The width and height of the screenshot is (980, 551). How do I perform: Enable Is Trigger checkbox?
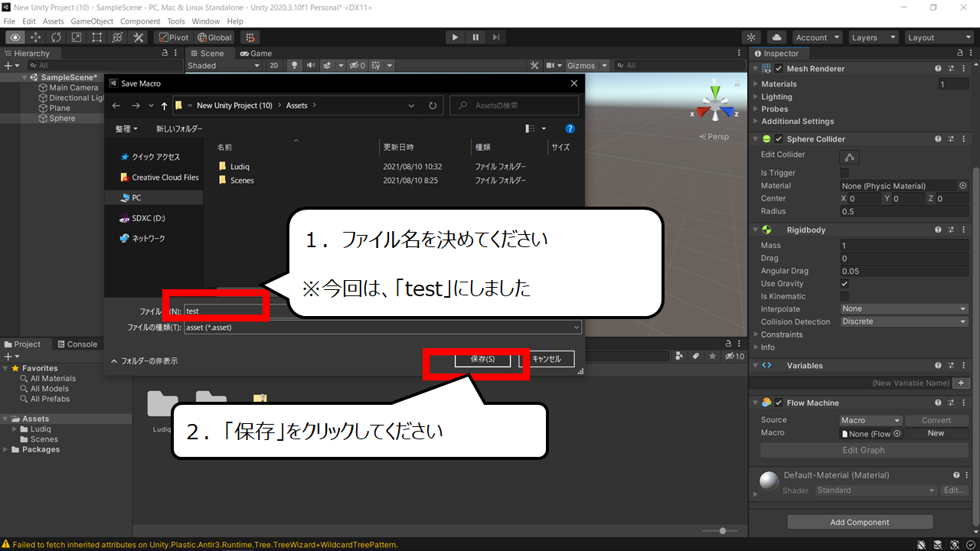tap(844, 173)
